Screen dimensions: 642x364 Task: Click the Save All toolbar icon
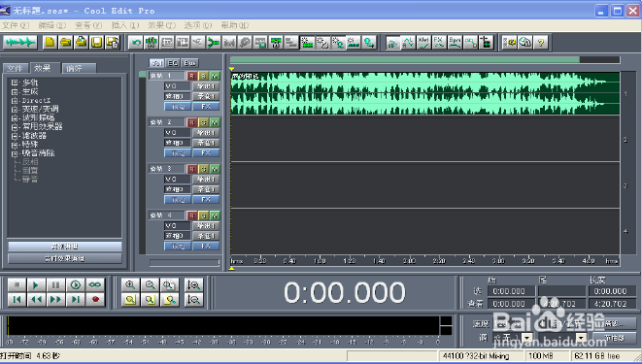point(113,43)
